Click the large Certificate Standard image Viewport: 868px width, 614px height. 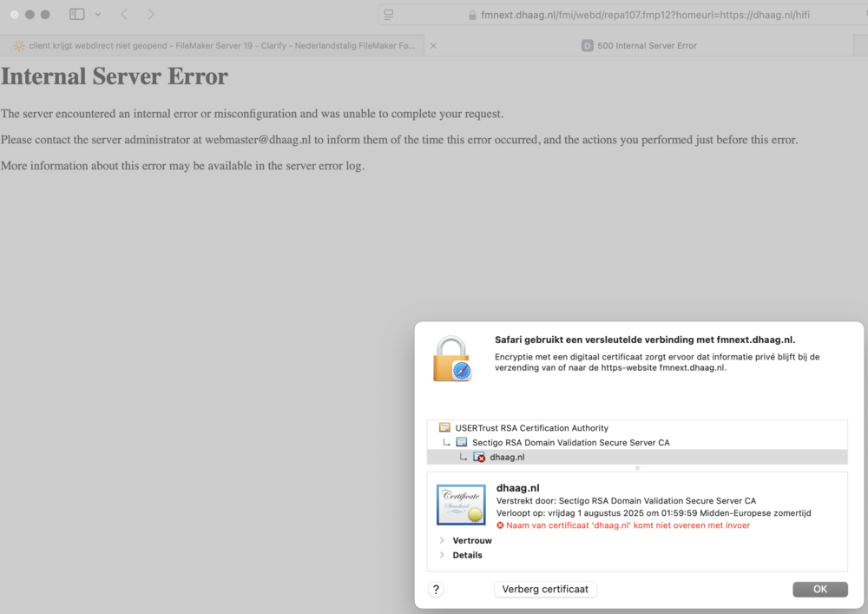click(461, 505)
